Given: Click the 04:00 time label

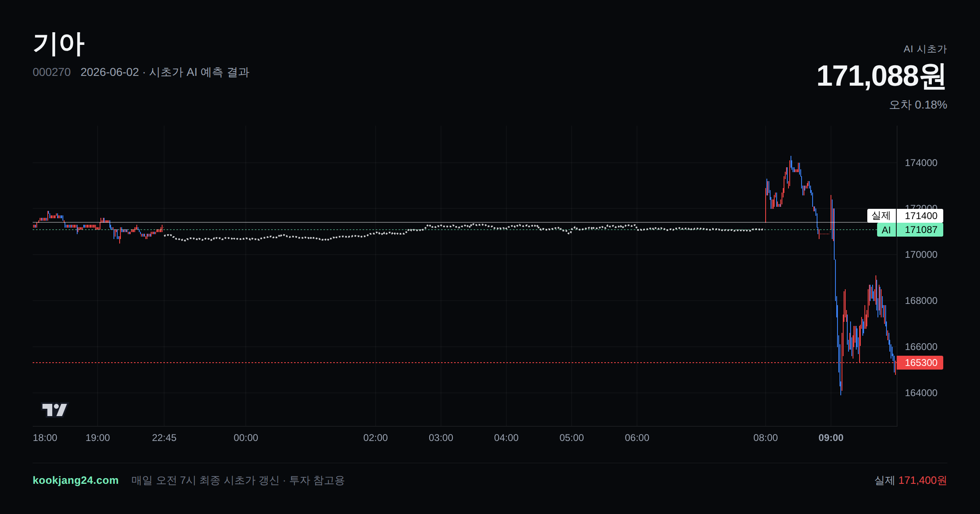Looking at the screenshot, I should 506,438.
